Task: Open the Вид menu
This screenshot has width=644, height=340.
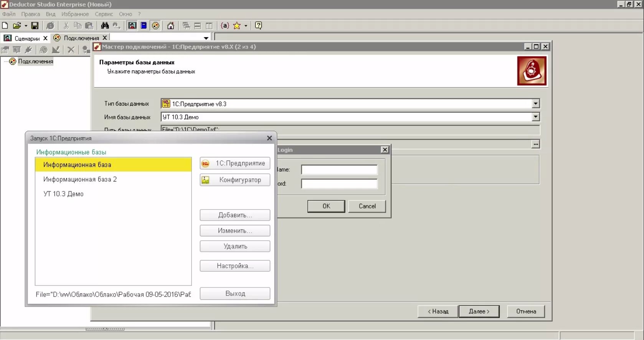Action: click(51, 14)
